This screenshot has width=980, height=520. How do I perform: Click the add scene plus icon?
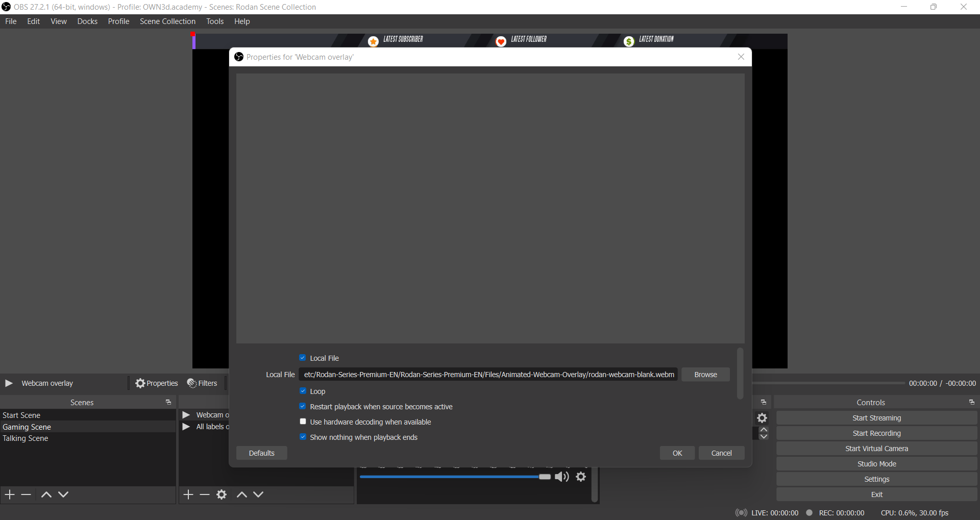point(10,494)
